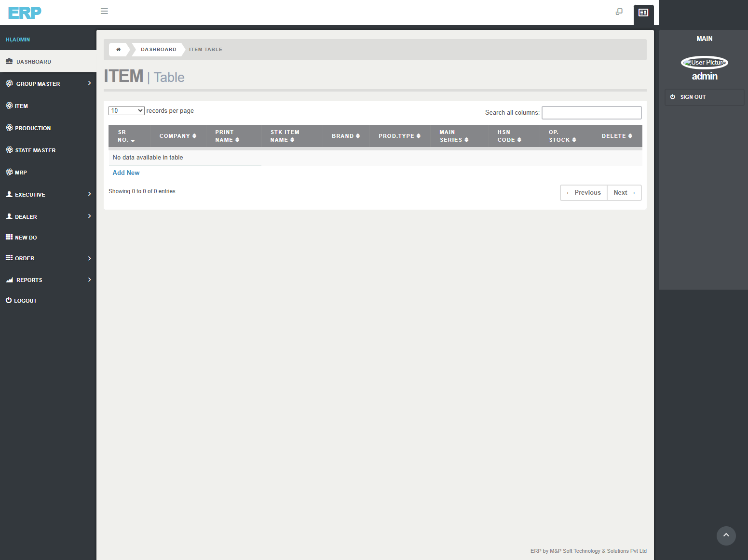Click the window restore icon in header
748x560 pixels.
coord(619,12)
